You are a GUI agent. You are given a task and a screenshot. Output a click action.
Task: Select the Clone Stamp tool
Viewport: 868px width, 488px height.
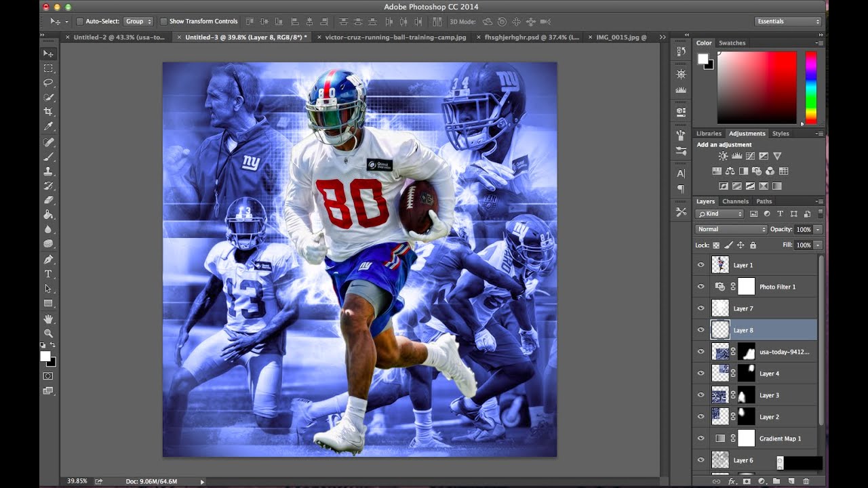coord(48,171)
